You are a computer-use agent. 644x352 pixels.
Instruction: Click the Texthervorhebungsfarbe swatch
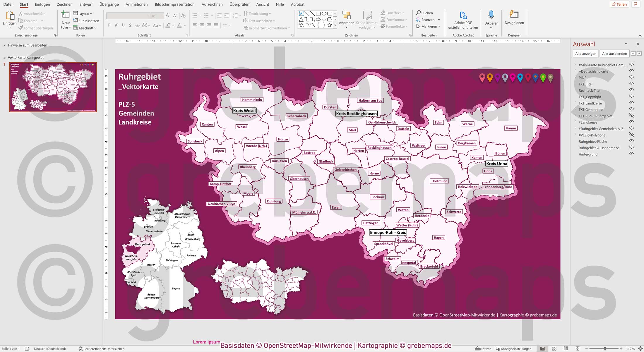(168, 25)
